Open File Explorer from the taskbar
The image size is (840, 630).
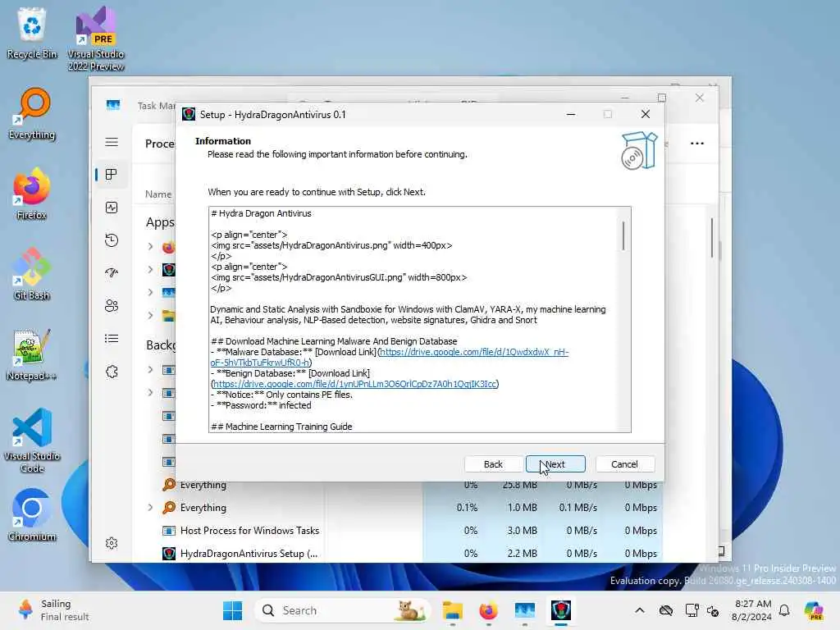pyautogui.click(x=453, y=610)
